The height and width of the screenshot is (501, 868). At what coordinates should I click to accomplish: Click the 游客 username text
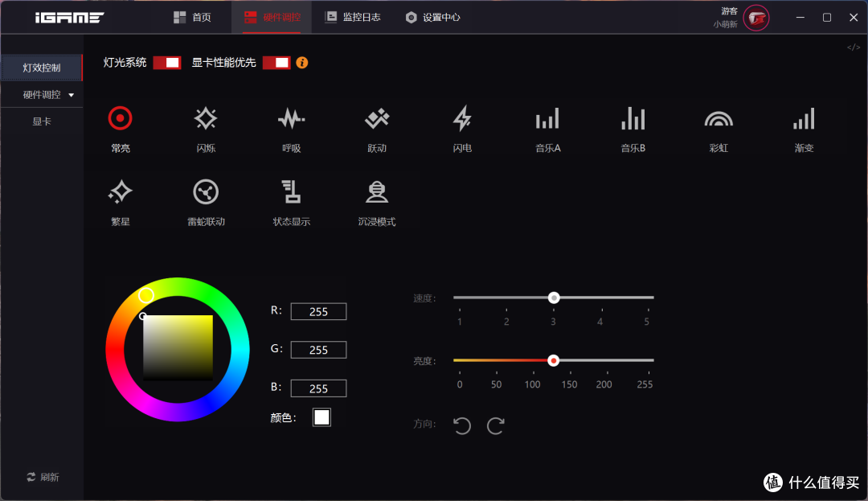729,11
